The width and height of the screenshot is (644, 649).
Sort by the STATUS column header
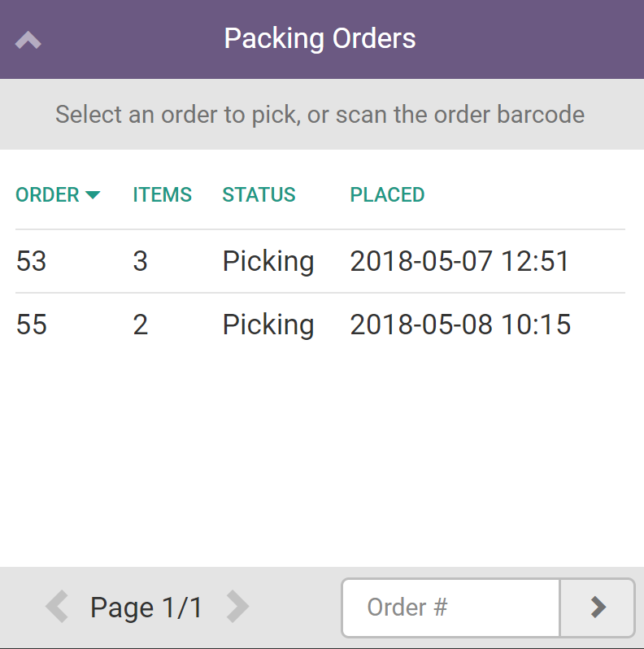(x=259, y=195)
